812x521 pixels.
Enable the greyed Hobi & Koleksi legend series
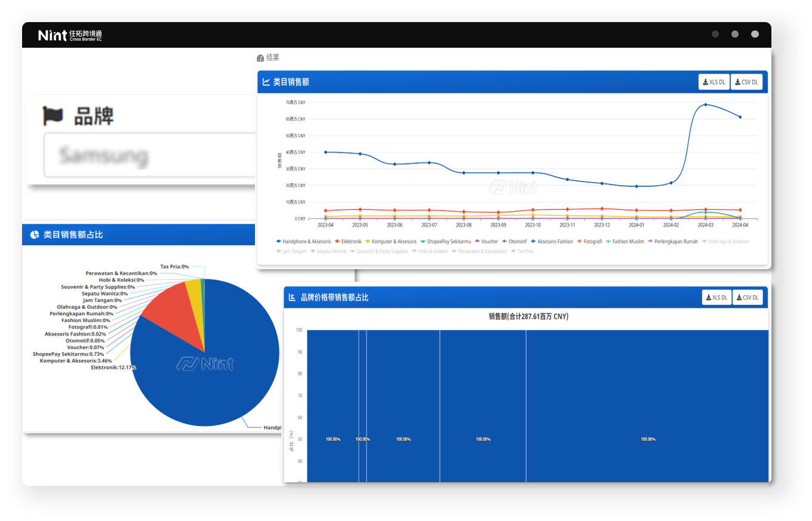tap(430, 251)
